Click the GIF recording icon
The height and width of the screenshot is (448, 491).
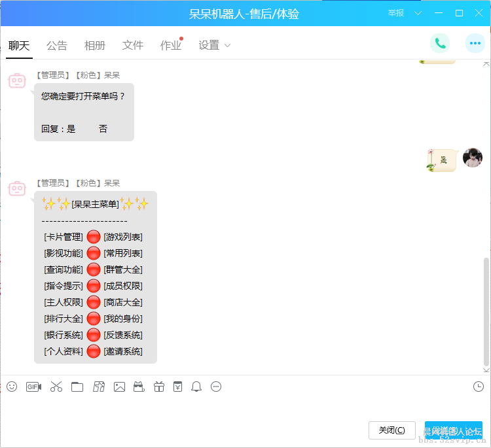[x=33, y=387]
